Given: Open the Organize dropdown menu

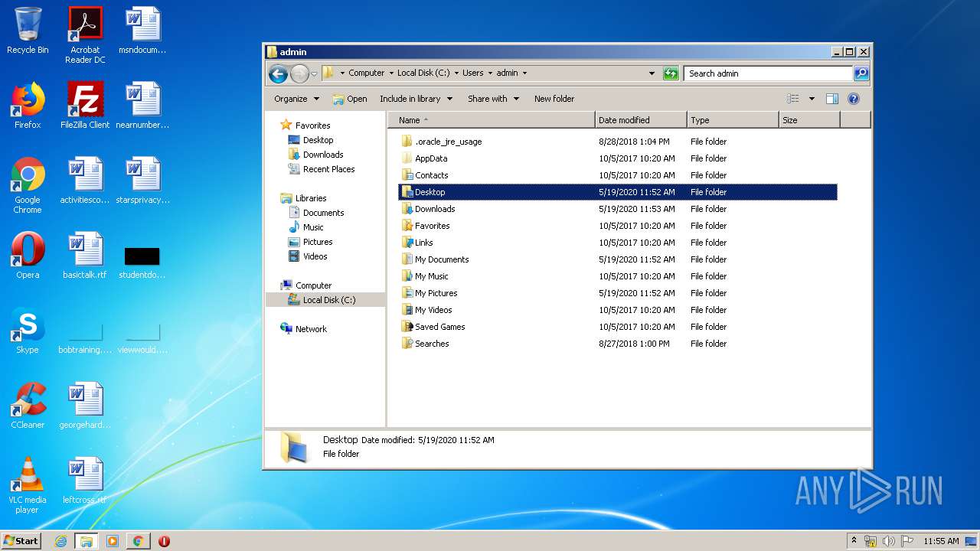Looking at the screenshot, I should click(296, 99).
